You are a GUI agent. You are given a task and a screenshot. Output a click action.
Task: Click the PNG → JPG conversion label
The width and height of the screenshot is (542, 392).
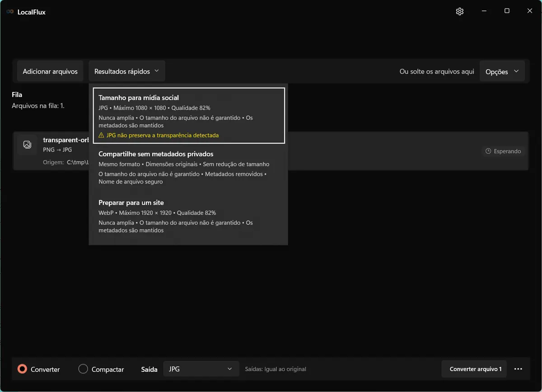click(x=57, y=150)
